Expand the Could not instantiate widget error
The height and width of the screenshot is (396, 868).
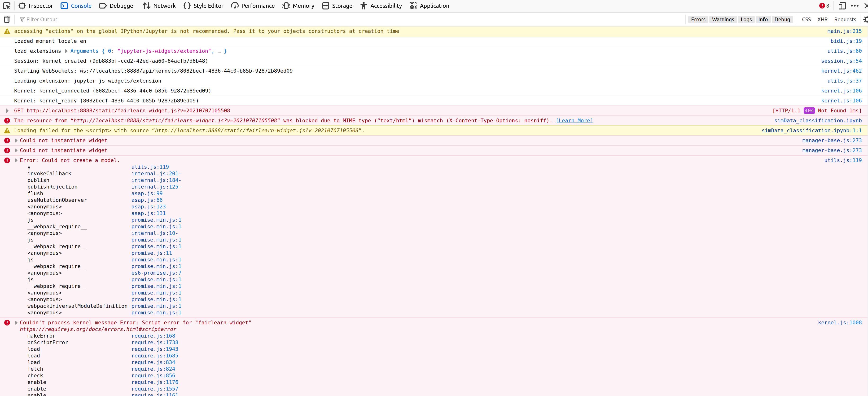tap(16, 141)
